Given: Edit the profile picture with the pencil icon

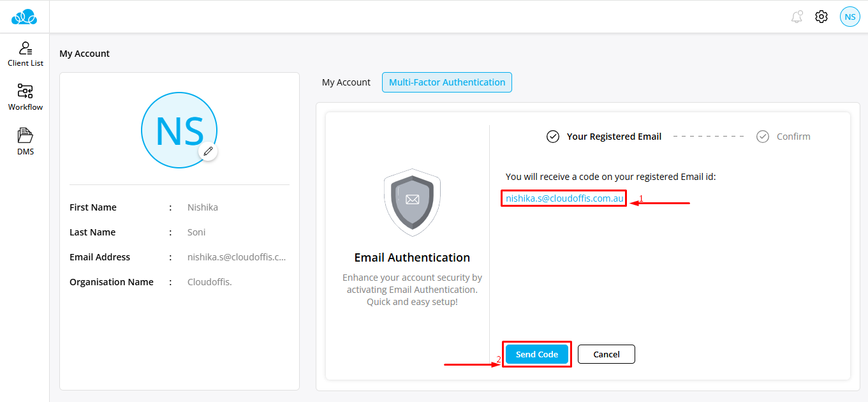Looking at the screenshot, I should (208, 151).
